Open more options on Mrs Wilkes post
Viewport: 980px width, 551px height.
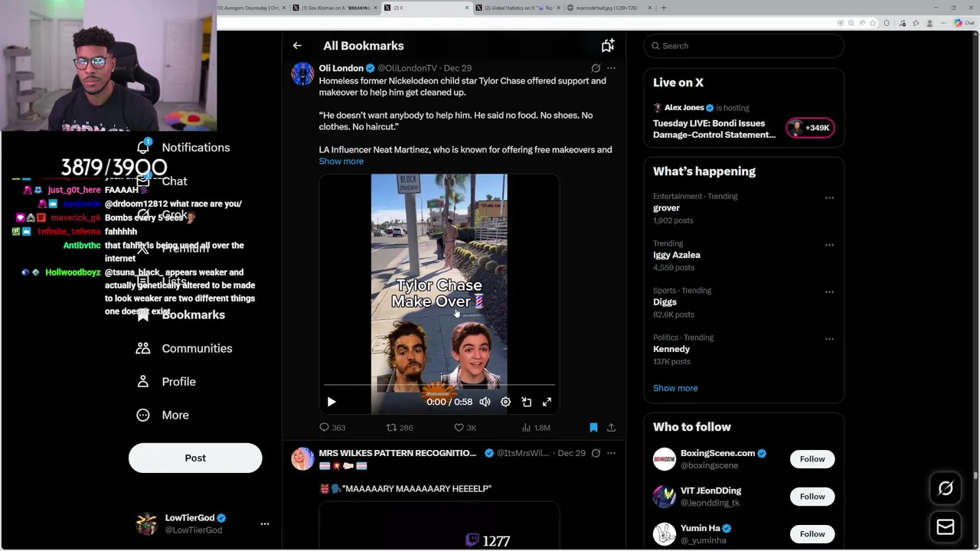click(x=611, y=453)
